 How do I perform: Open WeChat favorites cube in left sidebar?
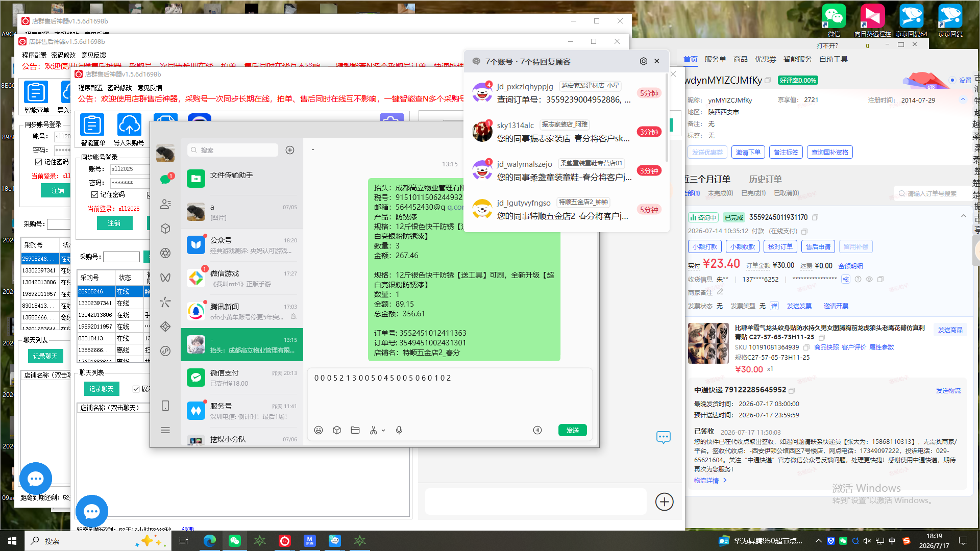click(165, 229)
